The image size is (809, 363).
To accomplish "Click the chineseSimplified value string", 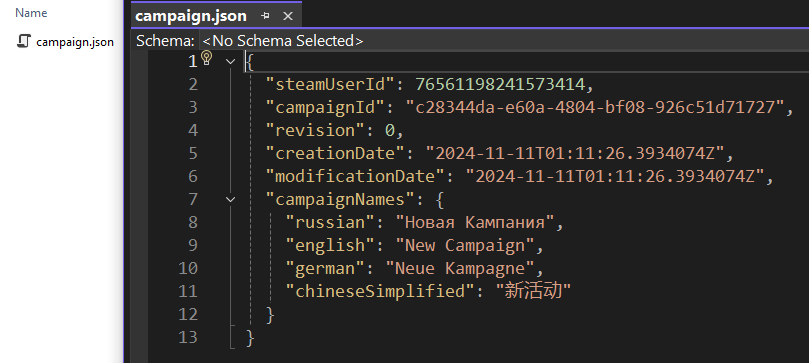I will pos(533,291).
